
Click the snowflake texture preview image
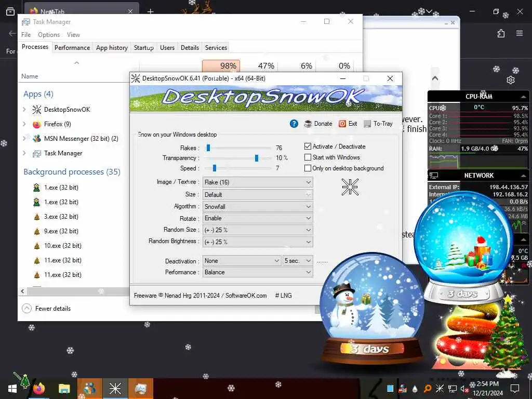tap(350, 187)
